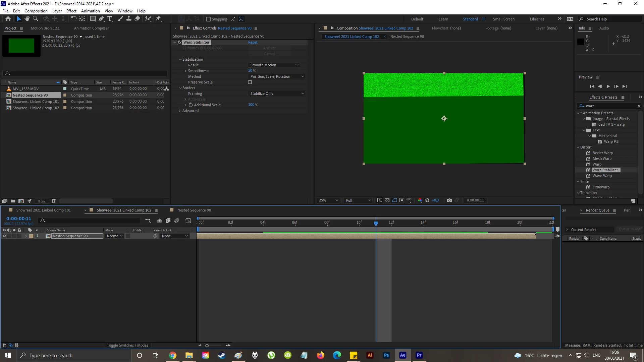This screenshot has width=644, height=362.
Task: Select the Hand tool in toolbar
Action: (27, 19)
